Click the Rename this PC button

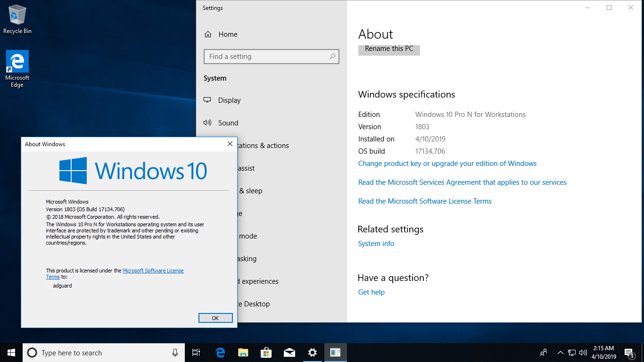(x=389, y=49)
